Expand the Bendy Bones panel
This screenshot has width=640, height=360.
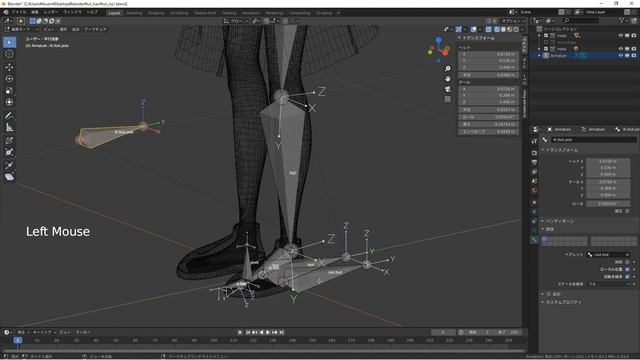(x=543, y=221)
